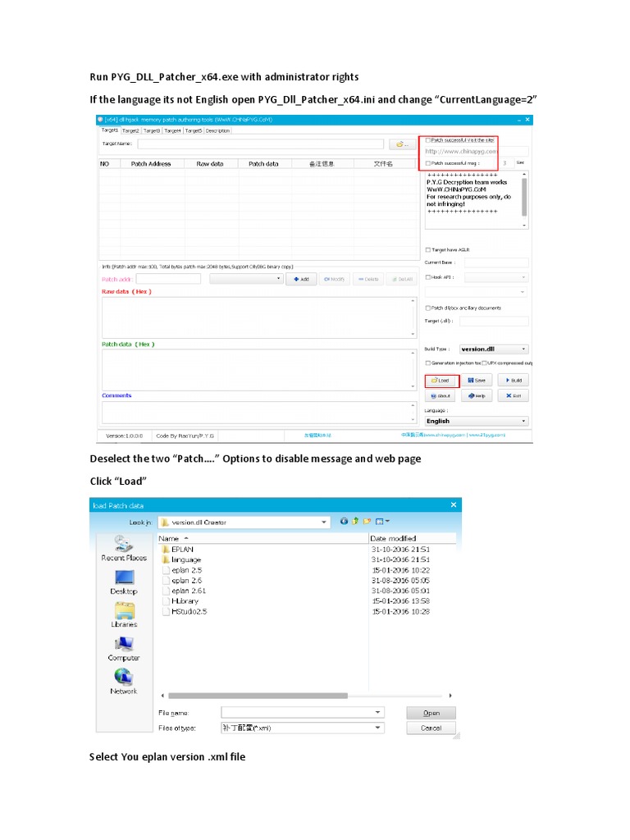Open the Language English dropdown
The height and width of the screenshot is (840, 630).
(477, 421)
